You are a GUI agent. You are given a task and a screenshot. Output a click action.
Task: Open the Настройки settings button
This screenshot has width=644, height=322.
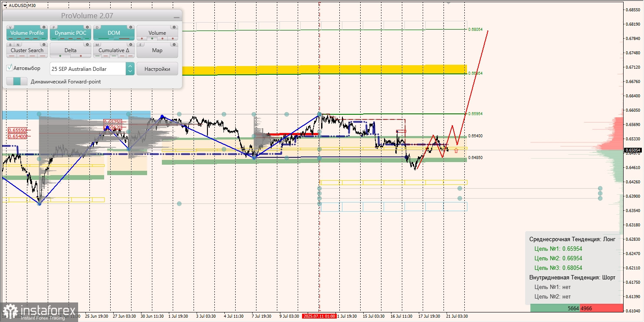[x=157, y=69]
